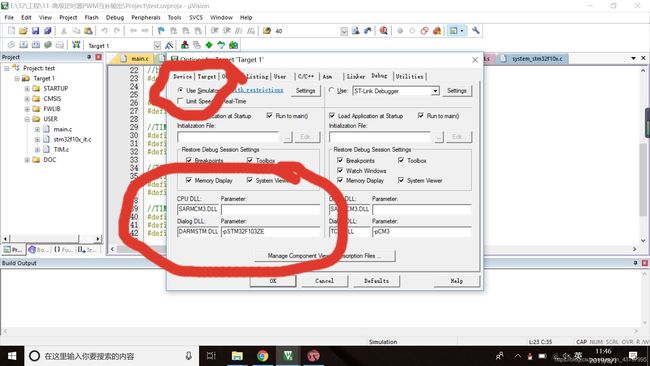Paste from clipboard using toolbar icon
Viewport: 650px width, 366px height.
(88, 31)
